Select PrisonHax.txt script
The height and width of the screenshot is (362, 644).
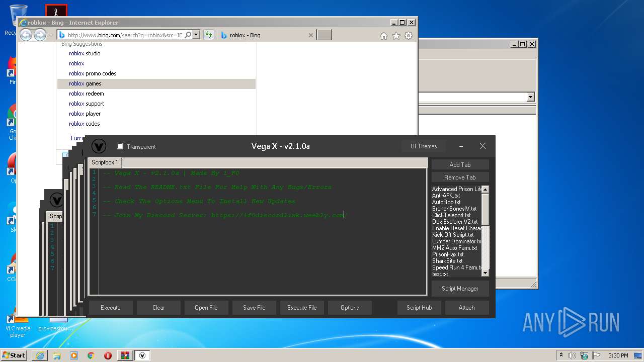[x=448, y=254]
